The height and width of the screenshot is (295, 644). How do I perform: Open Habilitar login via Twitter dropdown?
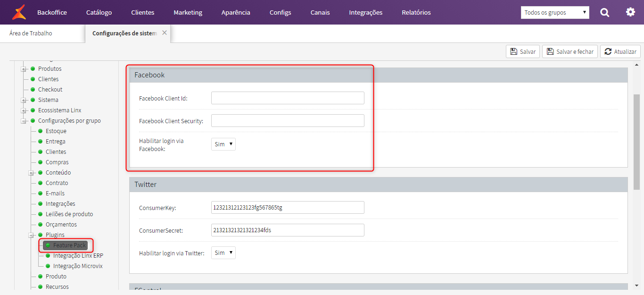coord(223,253)
